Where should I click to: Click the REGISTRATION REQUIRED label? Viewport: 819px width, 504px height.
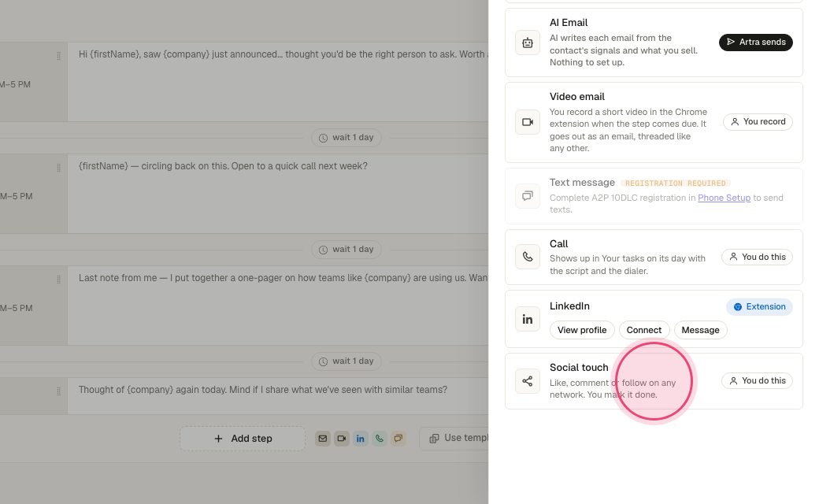(676, 183)
